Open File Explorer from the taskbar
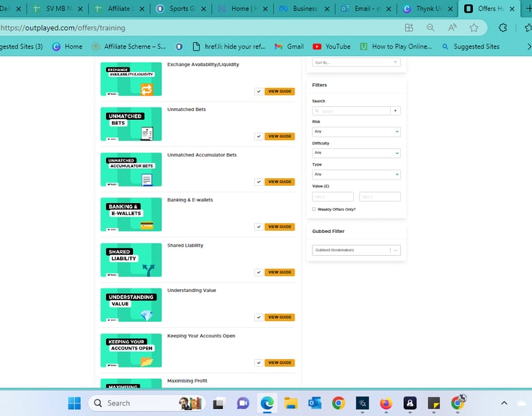532x416 pixels. coord(291,403)
